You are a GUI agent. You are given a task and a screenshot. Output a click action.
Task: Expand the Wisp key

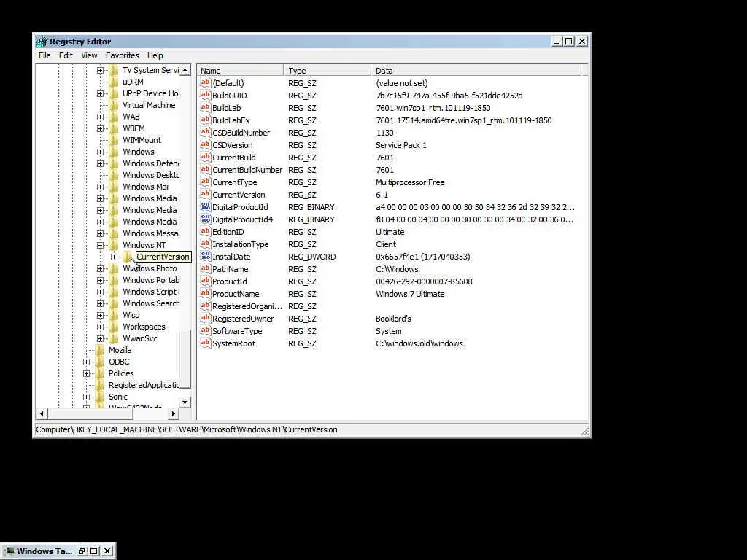point(100,315)
